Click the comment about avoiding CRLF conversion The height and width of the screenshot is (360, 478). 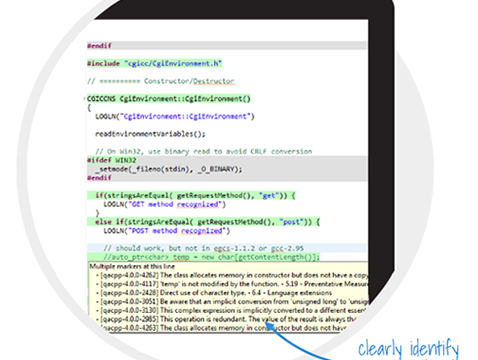point(204,151)
